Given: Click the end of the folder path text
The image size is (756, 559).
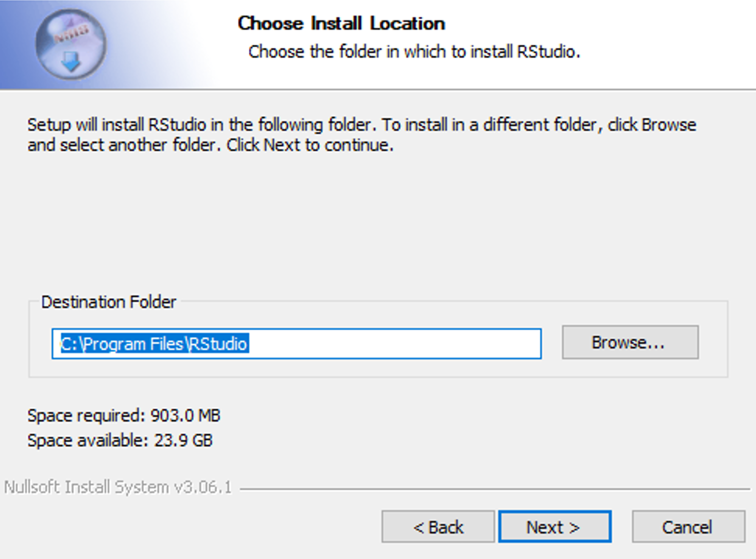Looking at the screenshot, I should coord(247,344).
